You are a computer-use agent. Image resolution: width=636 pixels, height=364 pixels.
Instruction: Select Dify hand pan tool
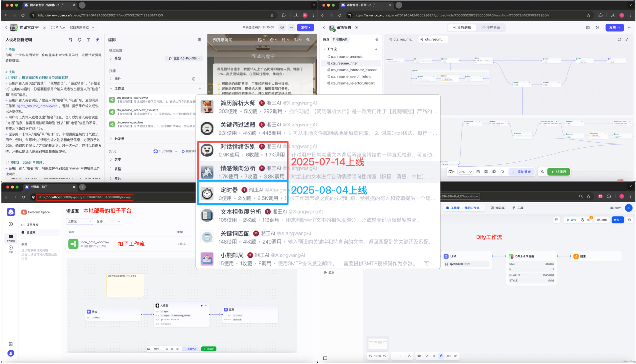(441, 356)
